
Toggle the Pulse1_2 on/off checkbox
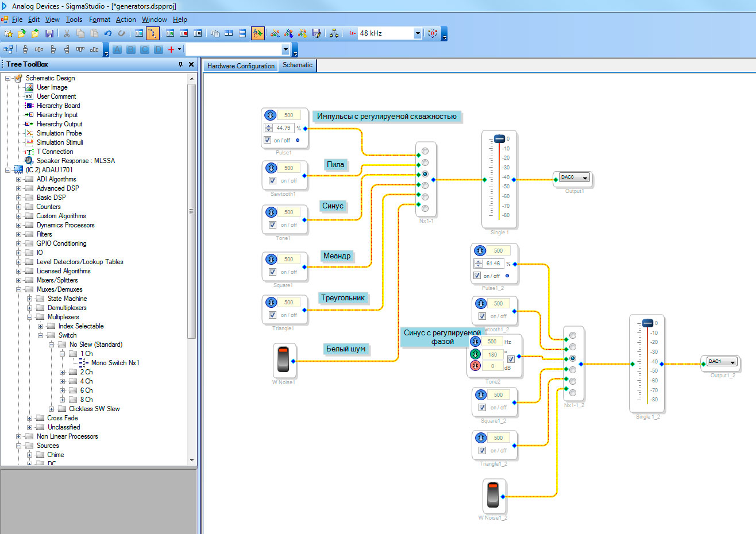tap(477, 276)
